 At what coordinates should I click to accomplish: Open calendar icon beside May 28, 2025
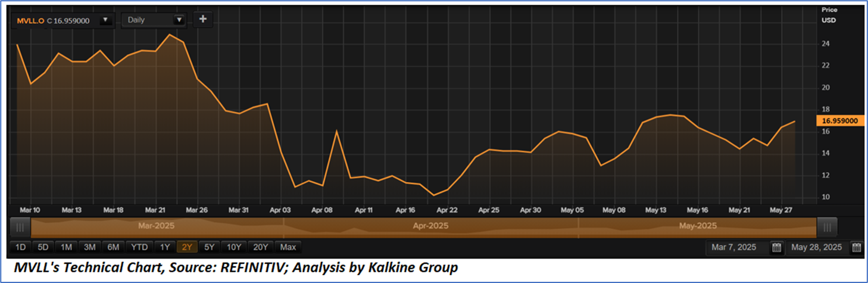856,247
